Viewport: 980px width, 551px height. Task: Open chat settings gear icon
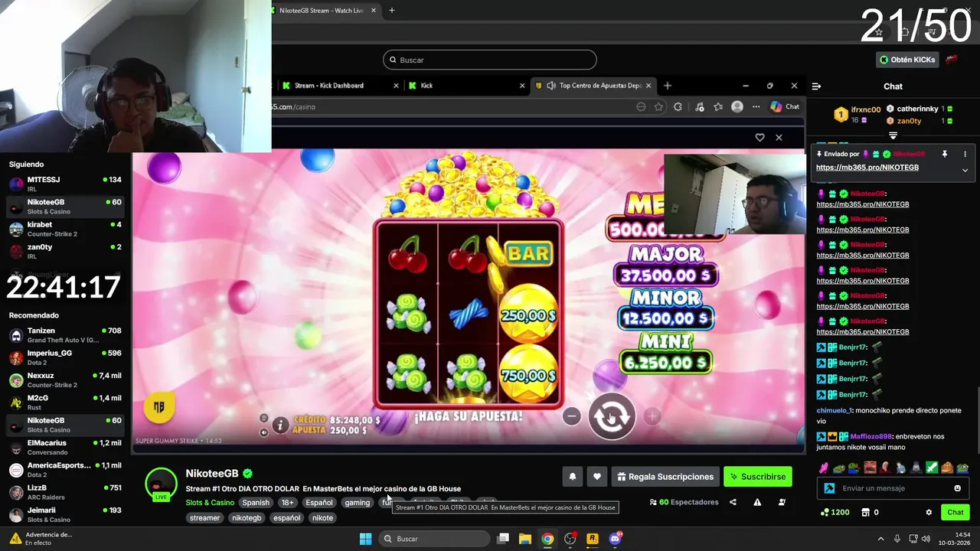[x=929, y=512]
